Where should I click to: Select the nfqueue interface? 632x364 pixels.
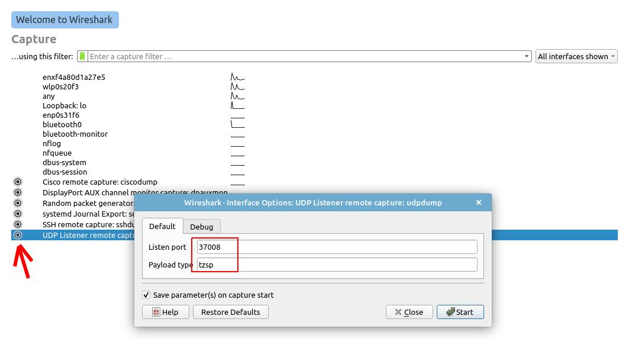(x=57, y=153)
